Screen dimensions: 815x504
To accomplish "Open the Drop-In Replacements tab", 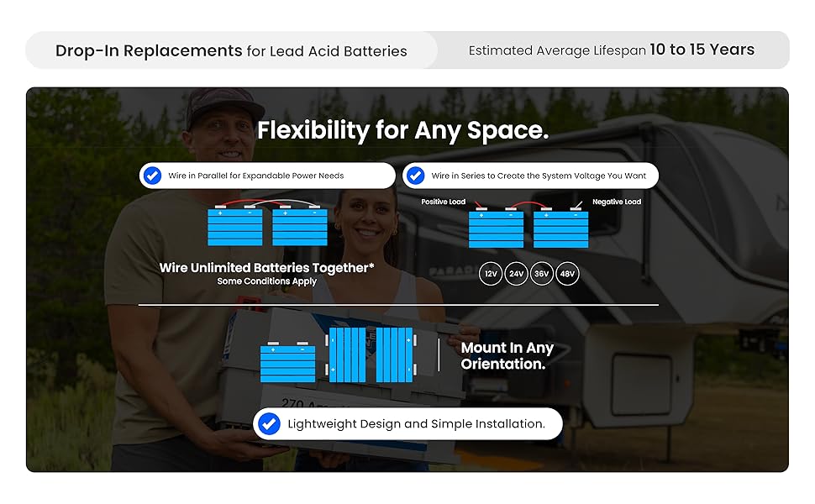I will pos(231,50).
